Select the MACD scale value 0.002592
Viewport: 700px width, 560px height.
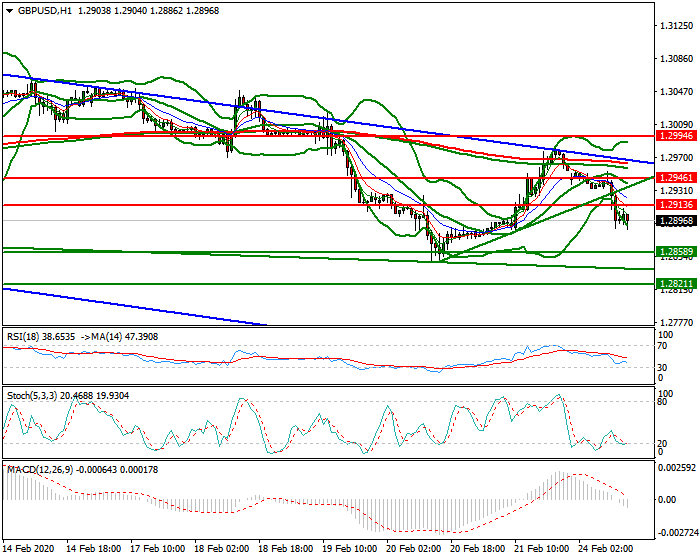(x=677, y=468)
